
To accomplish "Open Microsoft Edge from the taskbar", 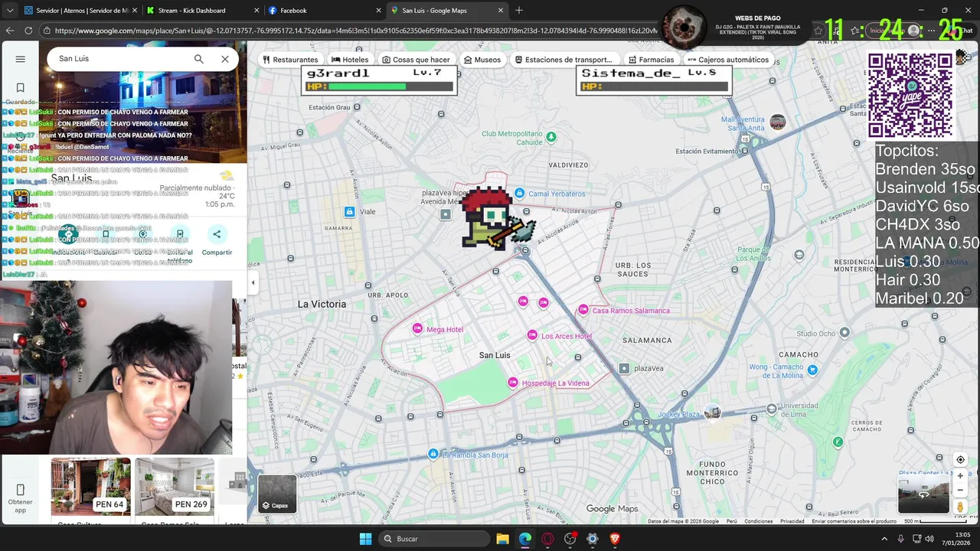I will click(x=524, y=539).
